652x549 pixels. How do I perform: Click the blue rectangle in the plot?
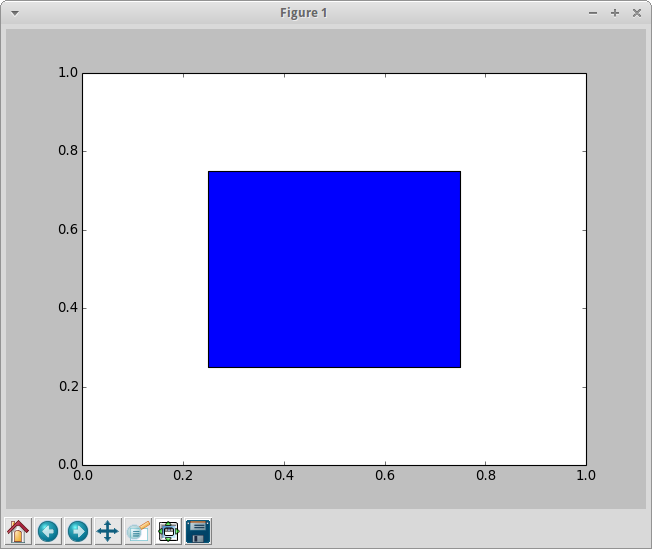tap(334, 269)
